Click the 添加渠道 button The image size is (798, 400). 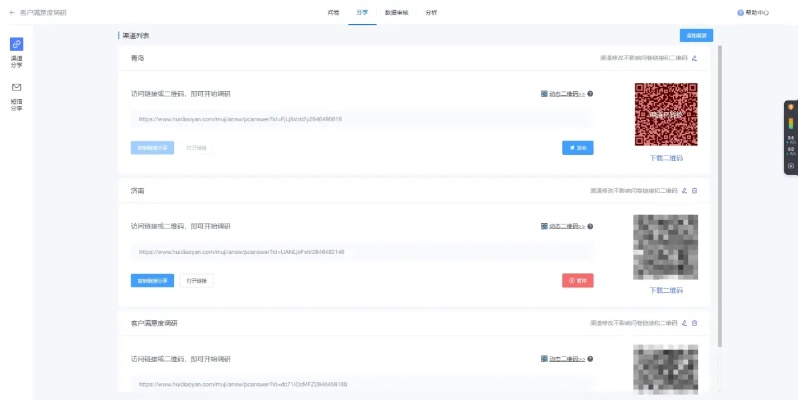coord(696,35)
